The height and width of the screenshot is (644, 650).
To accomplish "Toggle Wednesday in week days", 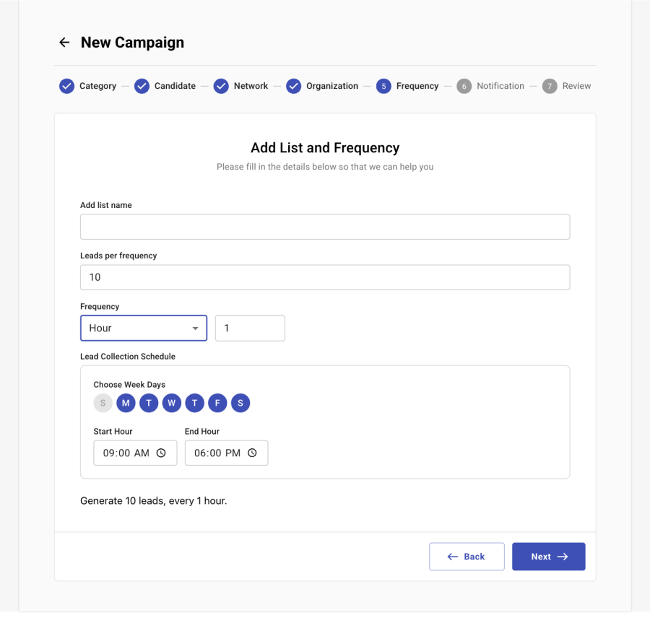I will click(x=171, y=403).
